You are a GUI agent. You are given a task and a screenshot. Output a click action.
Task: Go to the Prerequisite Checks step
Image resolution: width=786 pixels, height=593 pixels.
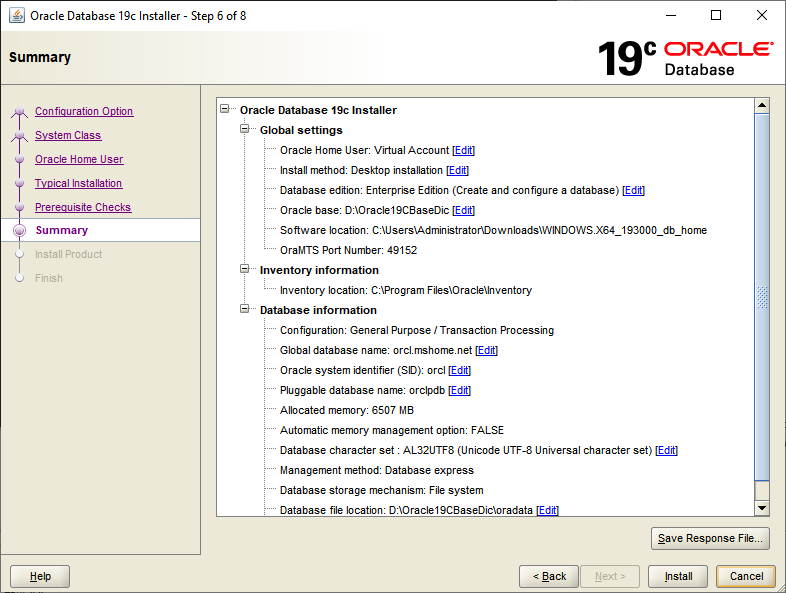(x=83, y=208)
